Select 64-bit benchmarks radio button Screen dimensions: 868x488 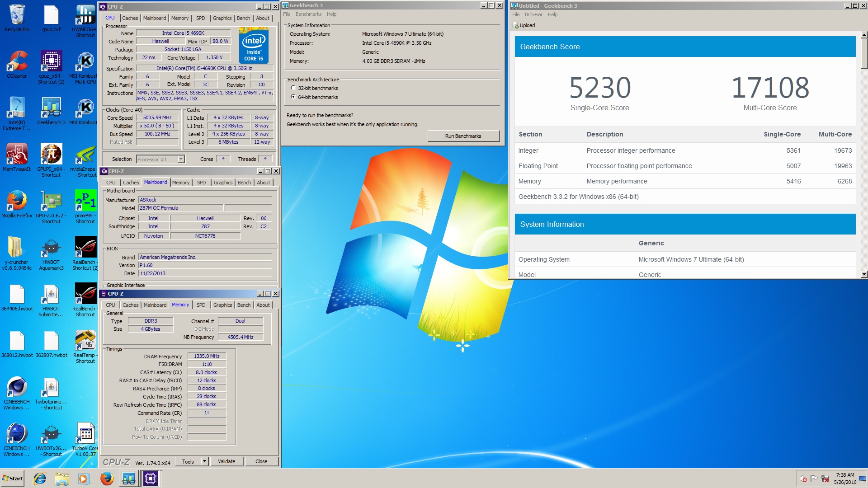pyautogui.click(x=293, y=97)
